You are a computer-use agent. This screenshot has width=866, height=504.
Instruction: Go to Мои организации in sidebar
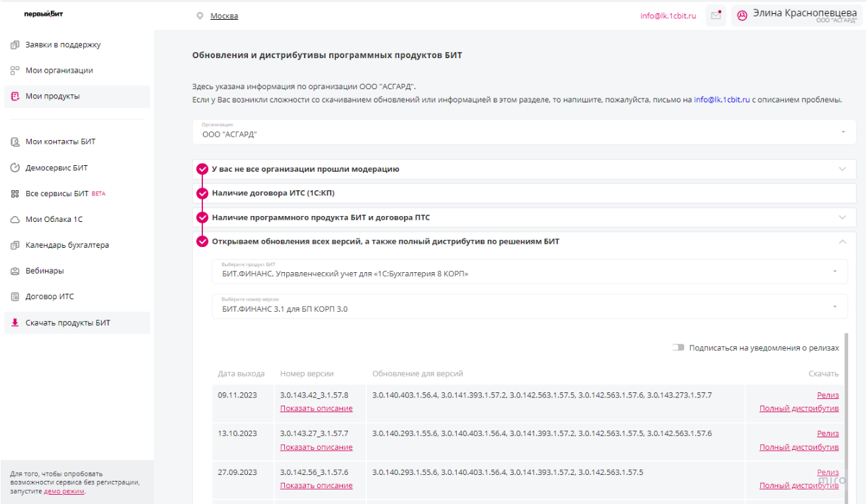click(x=59, y=71)
